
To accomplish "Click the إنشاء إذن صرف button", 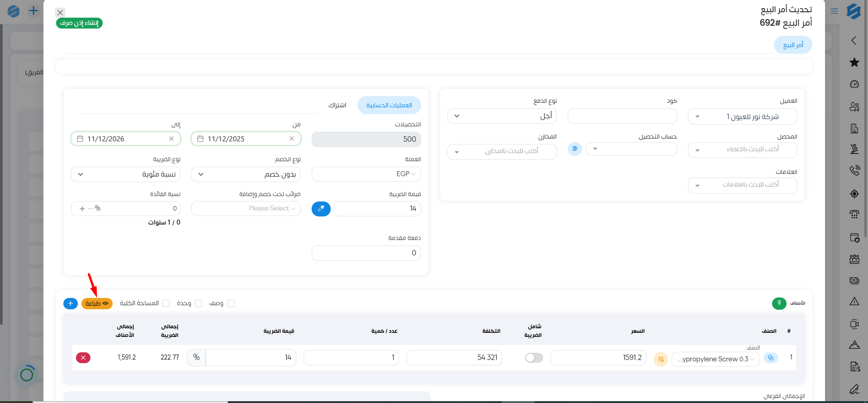I will [79, 23].
